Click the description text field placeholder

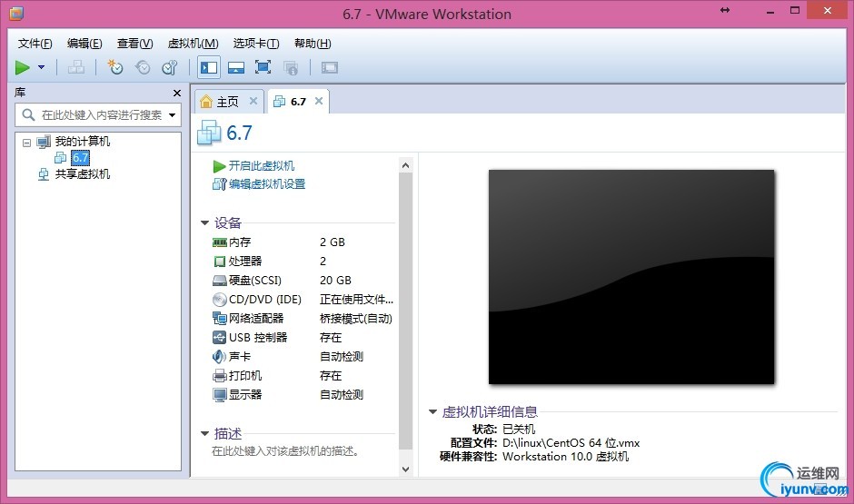(285, 451)
